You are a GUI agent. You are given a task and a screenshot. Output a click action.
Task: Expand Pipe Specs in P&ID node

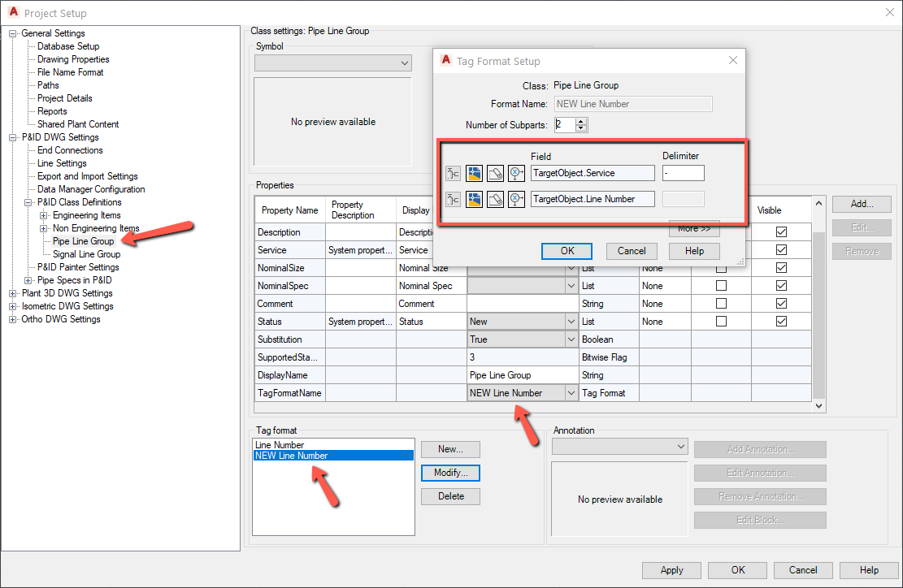[x=28, y=281]
